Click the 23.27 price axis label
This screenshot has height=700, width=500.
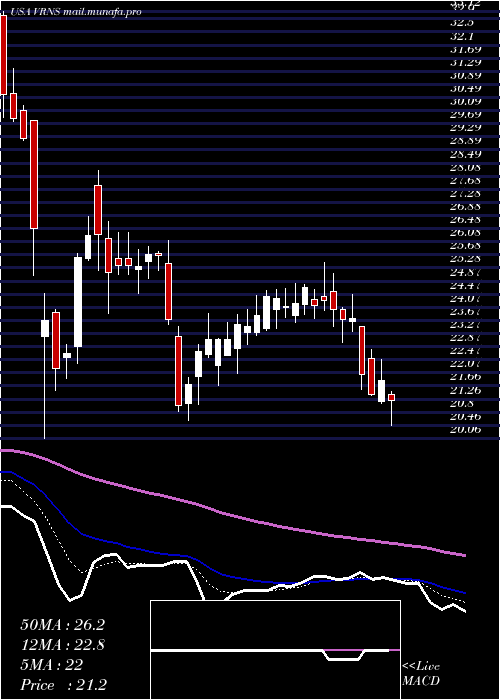[x=466, y=325]
